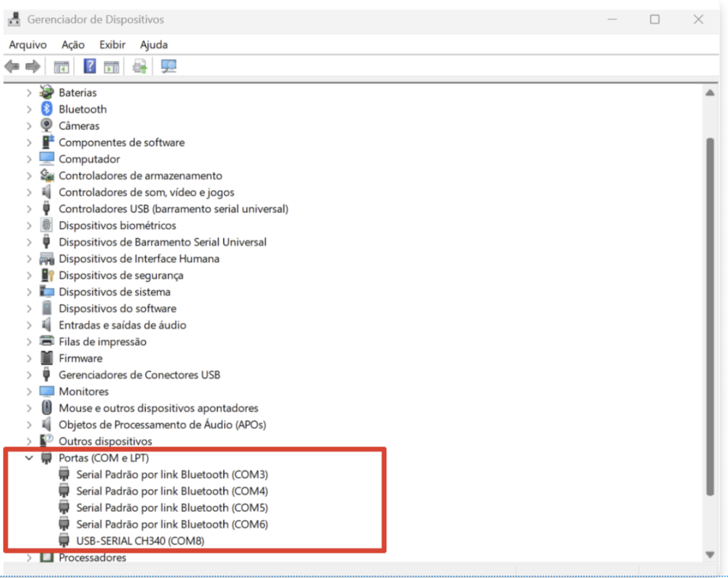Click the port icon next to USB-SERIAL CH340
This screenshot has width=728, height=578.
point(64,541)
